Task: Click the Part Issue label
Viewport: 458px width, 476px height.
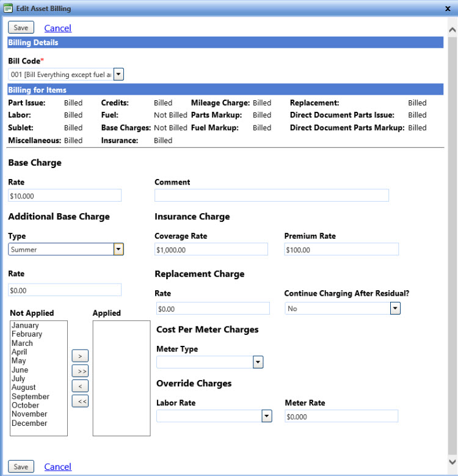Action: coord(27,103)
